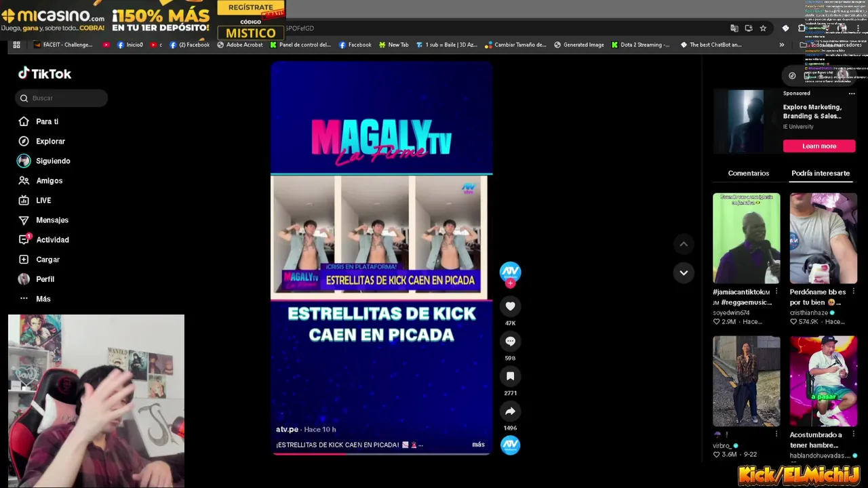Open Dota 2 Streaming bookmark
The width and height of the screenshot is (868, 488).
640,45
